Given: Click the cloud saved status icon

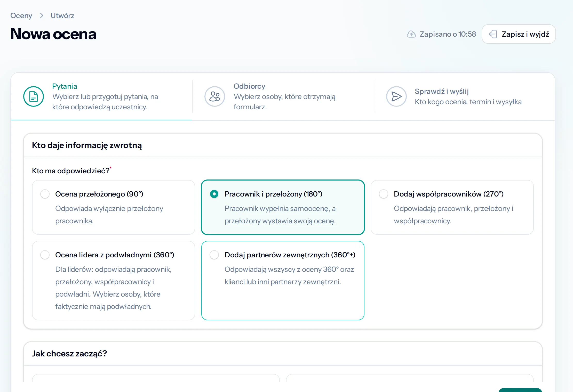Looking at the screenshot, I should coord(411,34).
